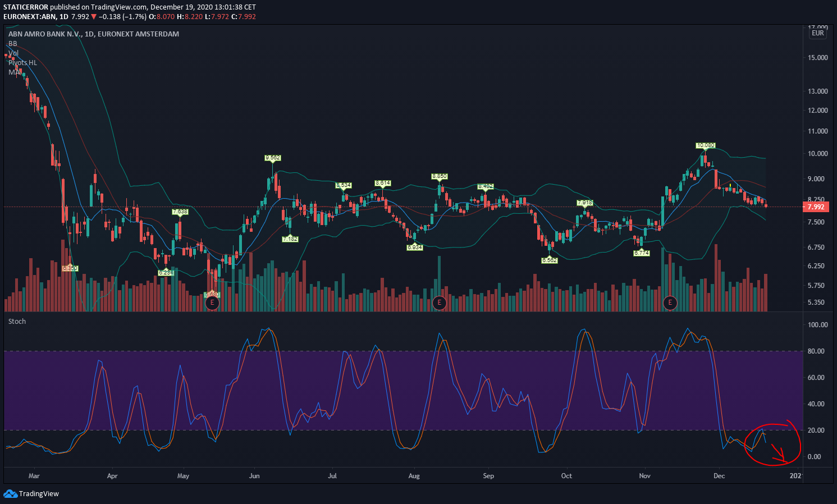The height and width of the screenshot is (504, 837).
Task: Click the STATICERROR author name
Action: click(x=26, y=7)
